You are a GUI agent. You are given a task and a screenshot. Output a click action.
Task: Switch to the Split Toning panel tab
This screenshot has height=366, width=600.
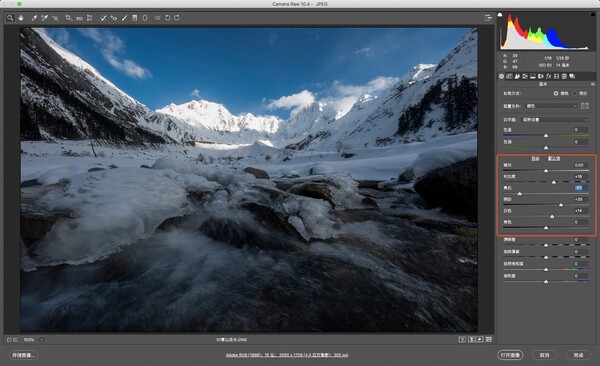pos(533,76)
